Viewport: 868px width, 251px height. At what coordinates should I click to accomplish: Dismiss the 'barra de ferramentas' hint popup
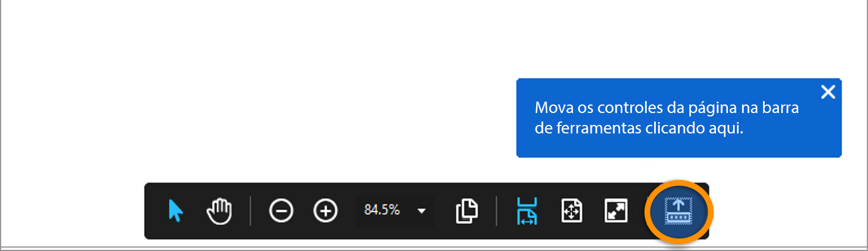[828, 92]
